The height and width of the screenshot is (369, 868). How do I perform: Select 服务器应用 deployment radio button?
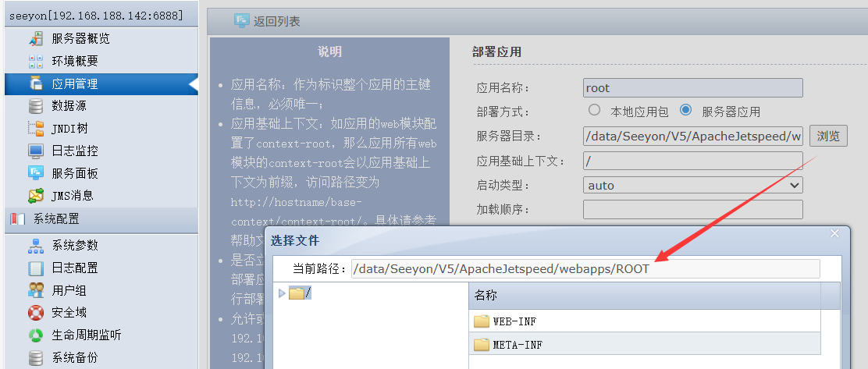click(686, 109)
